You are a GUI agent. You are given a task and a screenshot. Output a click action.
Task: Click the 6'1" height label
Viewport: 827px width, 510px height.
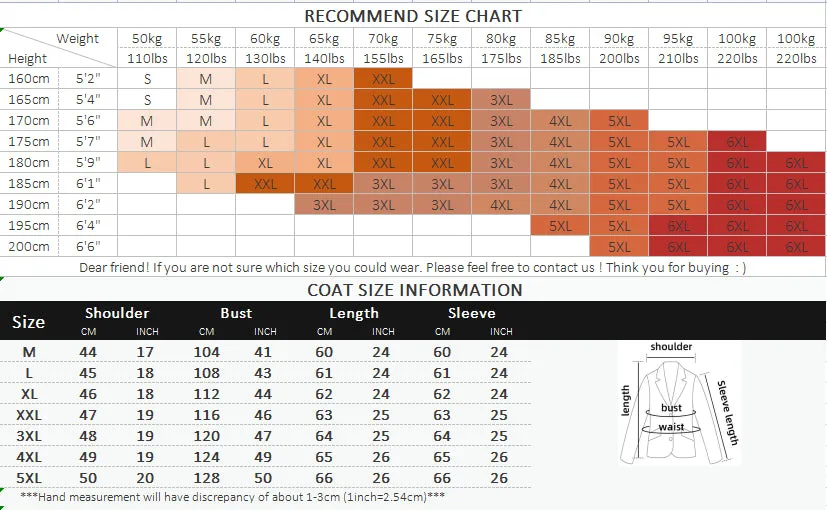pos(88,184)
